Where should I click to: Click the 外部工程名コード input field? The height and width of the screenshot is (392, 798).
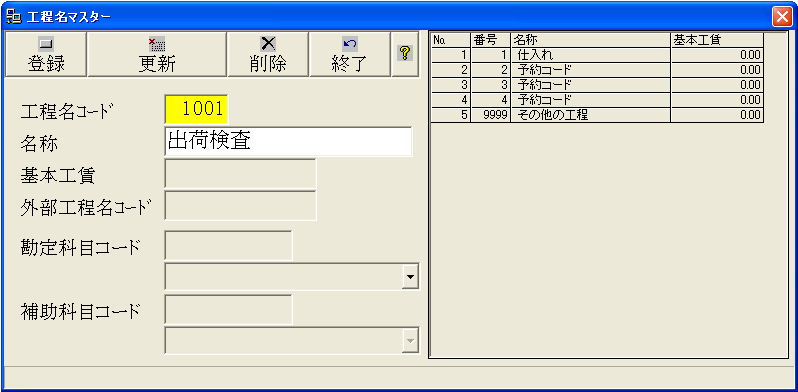point(240,206)
